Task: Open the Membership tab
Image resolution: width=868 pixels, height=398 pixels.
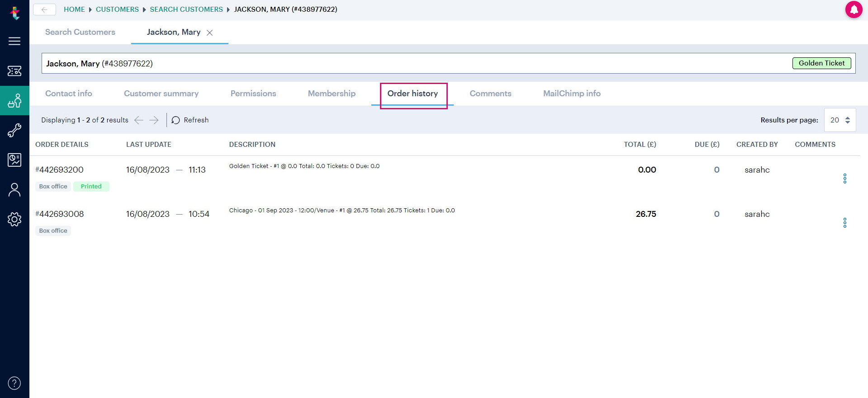Action: click(332, 94)
